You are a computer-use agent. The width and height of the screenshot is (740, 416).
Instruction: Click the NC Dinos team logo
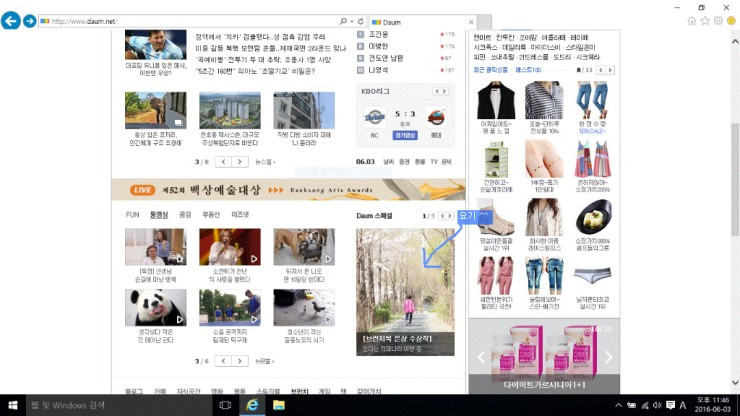click(x=375, y=117)
